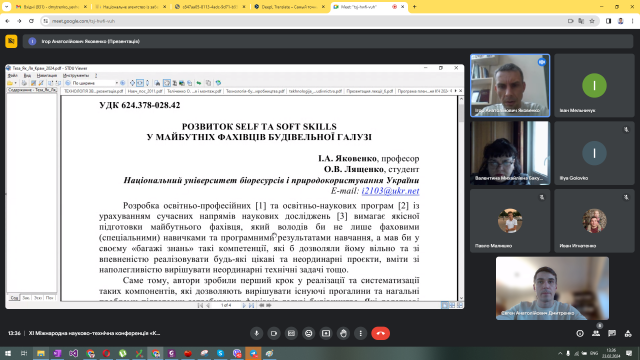Image resolution: width=640 pixels, height=360 pixels.
Task: Click the highlighted selection tool icon
Action: (167, 83)
